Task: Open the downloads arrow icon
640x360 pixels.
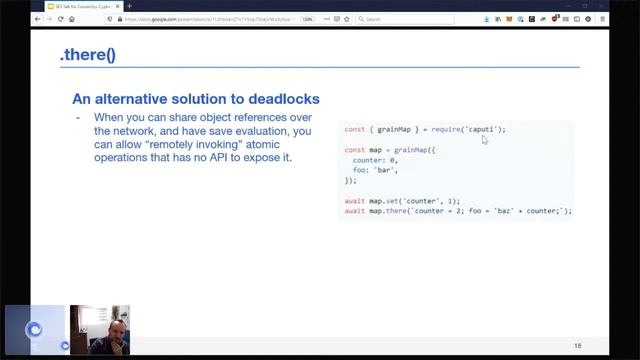Action: (487, 19)
